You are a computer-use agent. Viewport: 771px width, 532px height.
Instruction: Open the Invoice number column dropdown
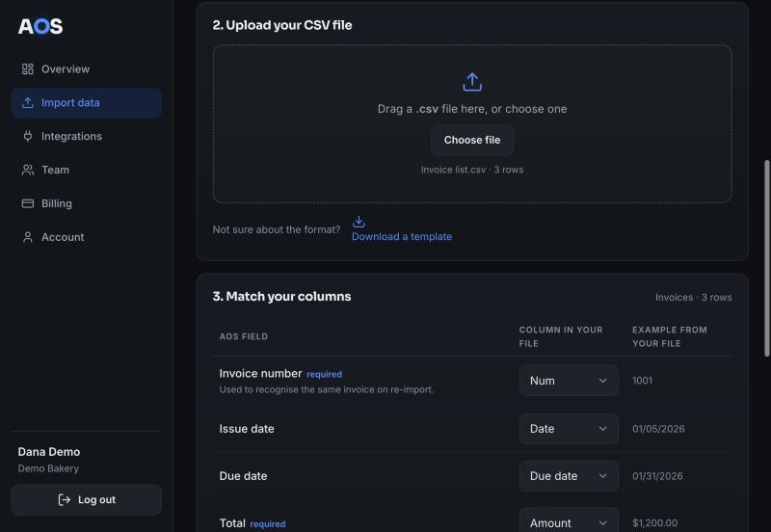(569, 381)
